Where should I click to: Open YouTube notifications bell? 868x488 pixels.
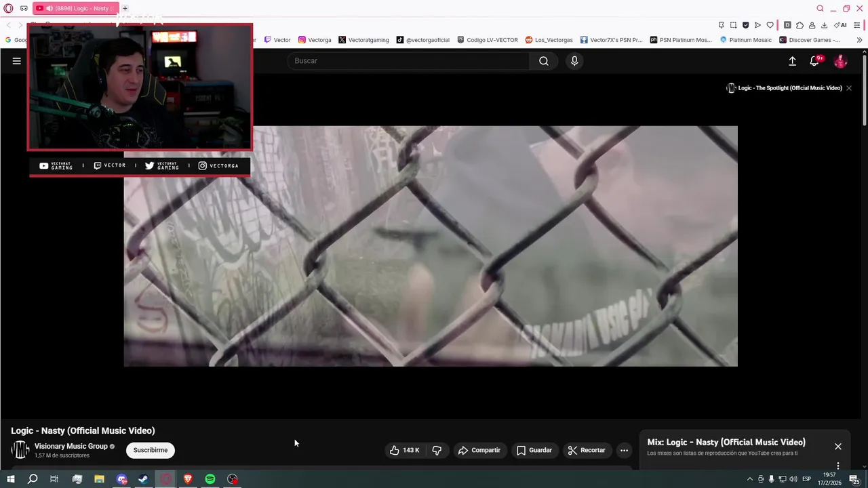point(815,61)
